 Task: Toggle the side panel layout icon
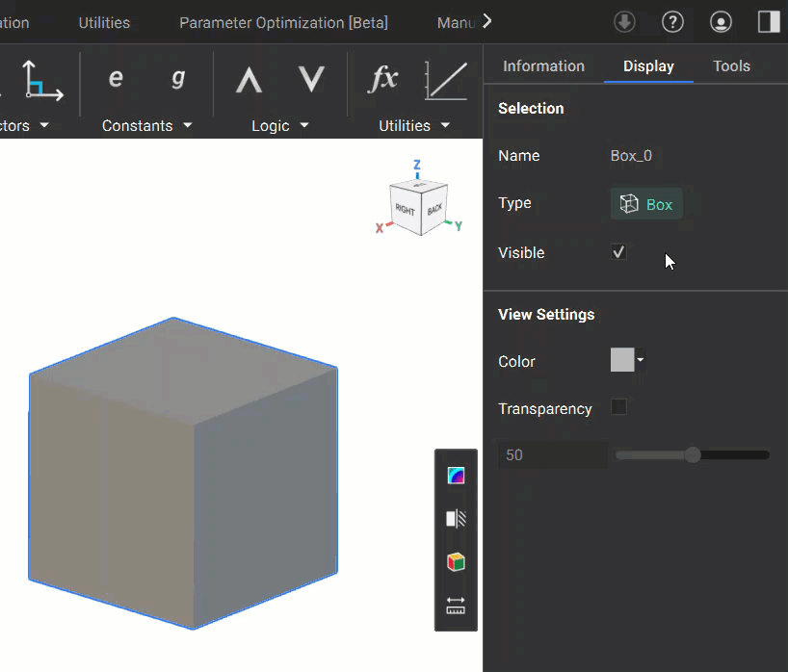click(x=769, y=22)
